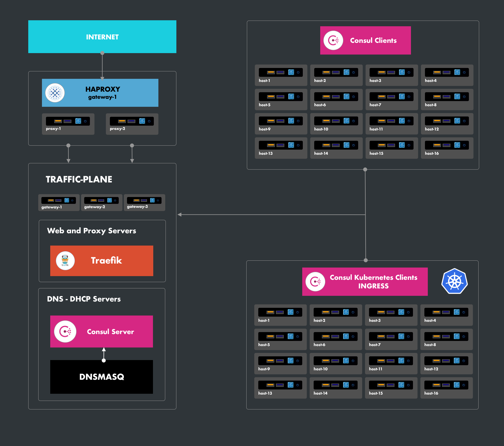Image resolution: width=504 pixels, height=446 pixels.
Task: Click Consul logo in Kubernetes Clients INGRESS header
Action: [315, 282]
